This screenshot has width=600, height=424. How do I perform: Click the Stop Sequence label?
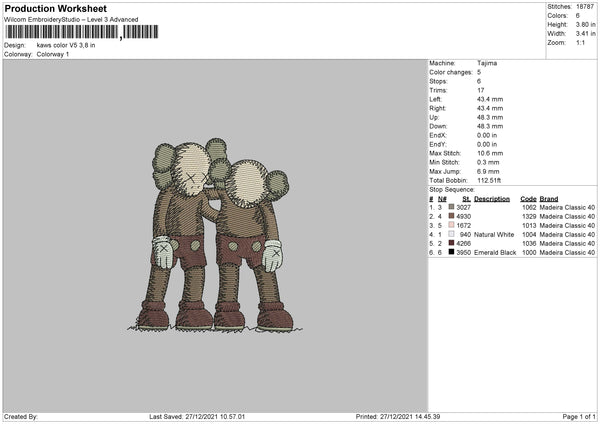pos(452,190)
